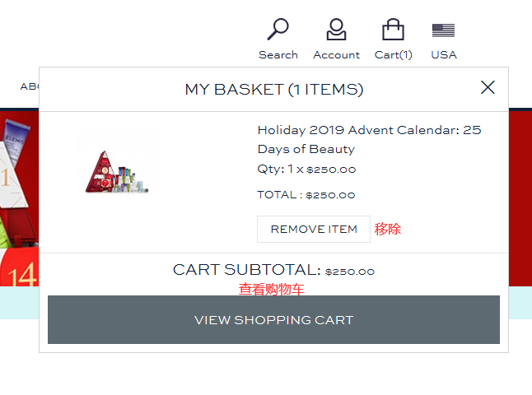The height and width of the screenshot is (395, 532).
Task: Click the red 查看购物车 annotation text
Action: [x=272, y=289]
